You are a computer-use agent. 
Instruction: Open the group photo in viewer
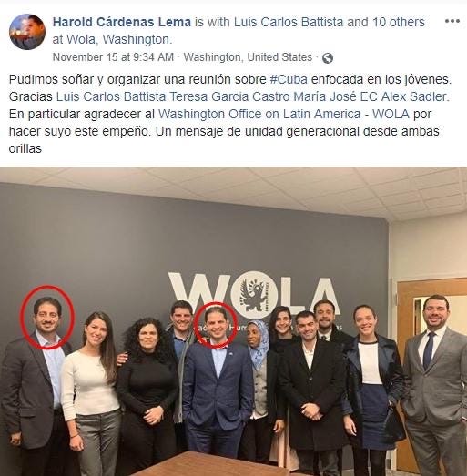tap(233, 321)
